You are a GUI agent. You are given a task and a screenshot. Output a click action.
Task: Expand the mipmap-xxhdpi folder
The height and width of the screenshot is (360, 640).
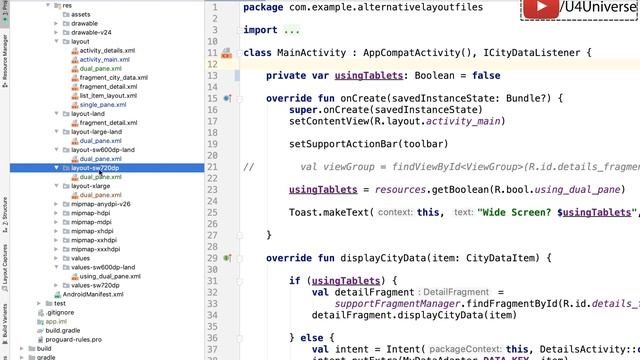point(56,240)
